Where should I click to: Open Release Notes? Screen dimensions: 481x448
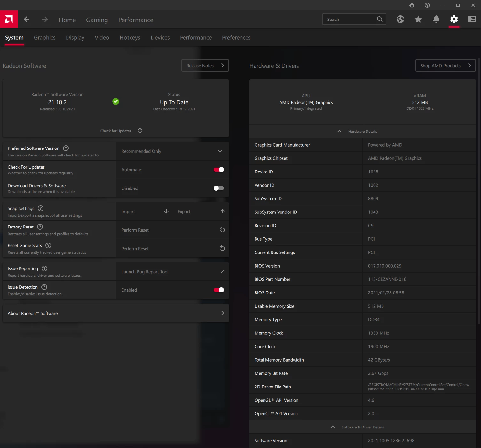205,65
